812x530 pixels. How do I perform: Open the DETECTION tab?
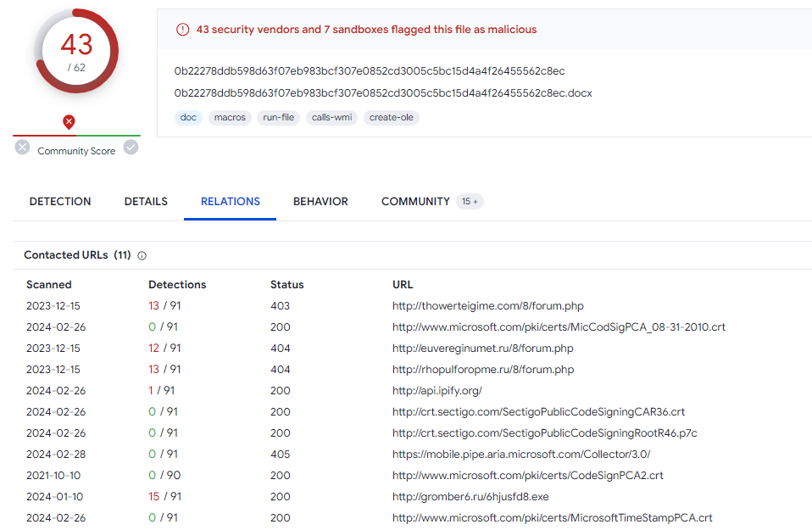click(60, 202)
